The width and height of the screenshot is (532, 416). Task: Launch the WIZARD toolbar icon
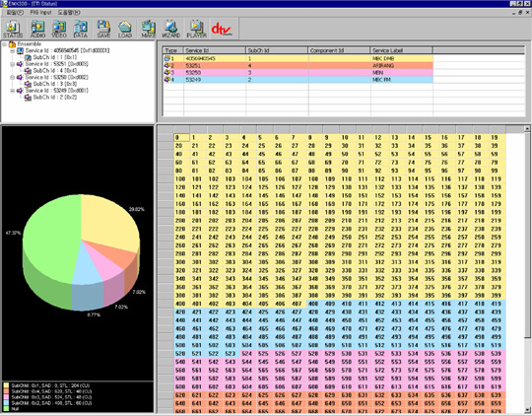pos(170,29)
